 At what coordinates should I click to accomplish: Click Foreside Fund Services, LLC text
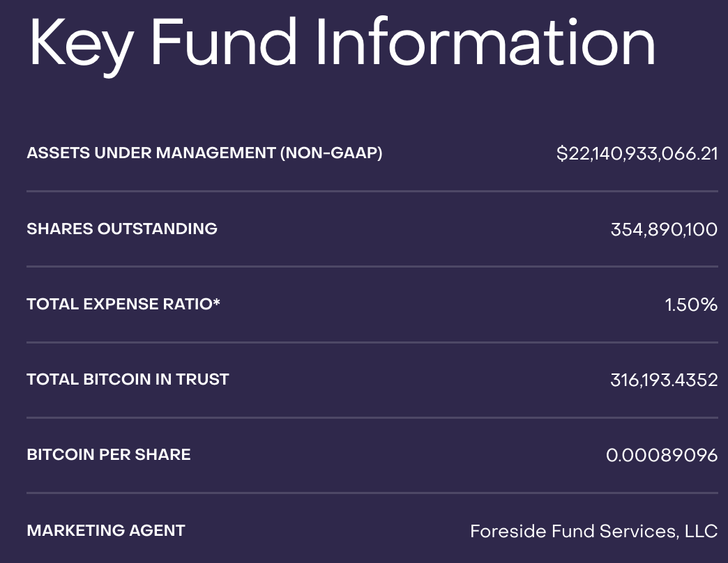point(594,531)
